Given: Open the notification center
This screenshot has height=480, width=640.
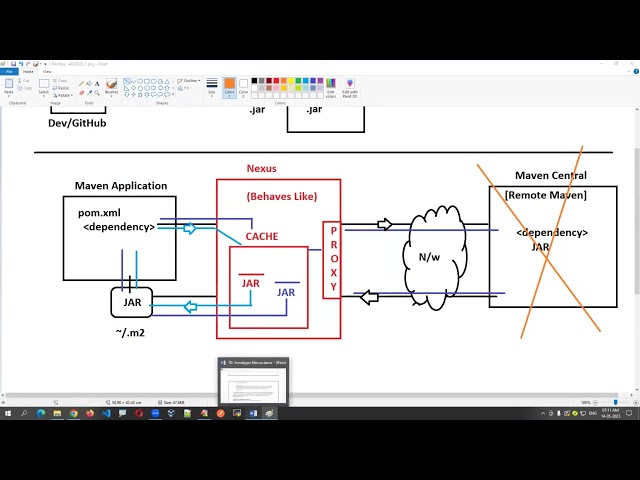Looking at the screenshot, I should (629, 413).
